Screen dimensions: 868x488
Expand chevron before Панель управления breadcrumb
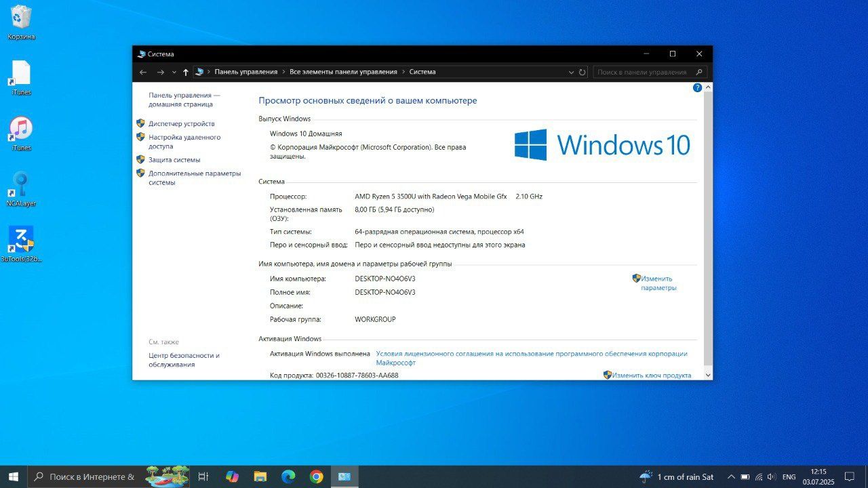click(209, 72)
